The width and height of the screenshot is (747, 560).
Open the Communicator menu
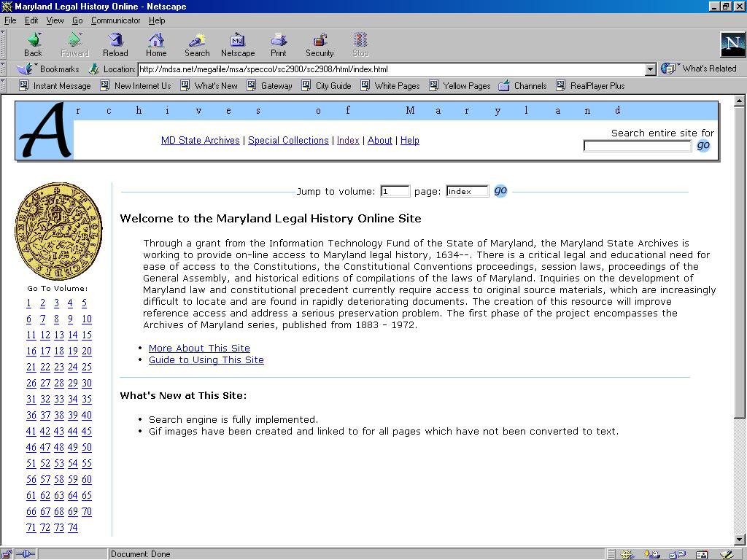point(115,20)
